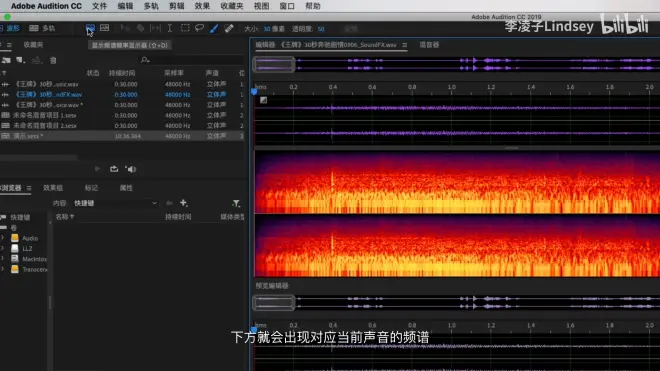Image resolution: width=660 pixels, height=371 pixels.
Task: Select the session 未命名混音项目 1.sesx
Action: click(x=122, y=115)
